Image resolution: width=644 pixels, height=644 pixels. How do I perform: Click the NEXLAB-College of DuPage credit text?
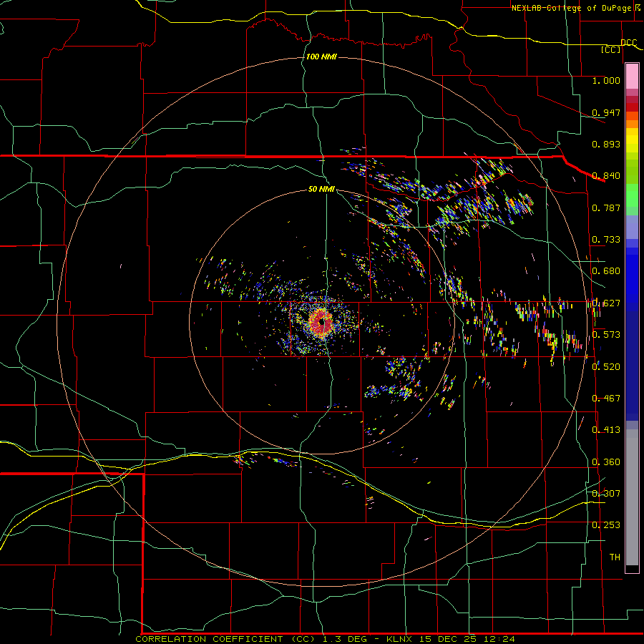pyautogui.click(x=573, y=8)
